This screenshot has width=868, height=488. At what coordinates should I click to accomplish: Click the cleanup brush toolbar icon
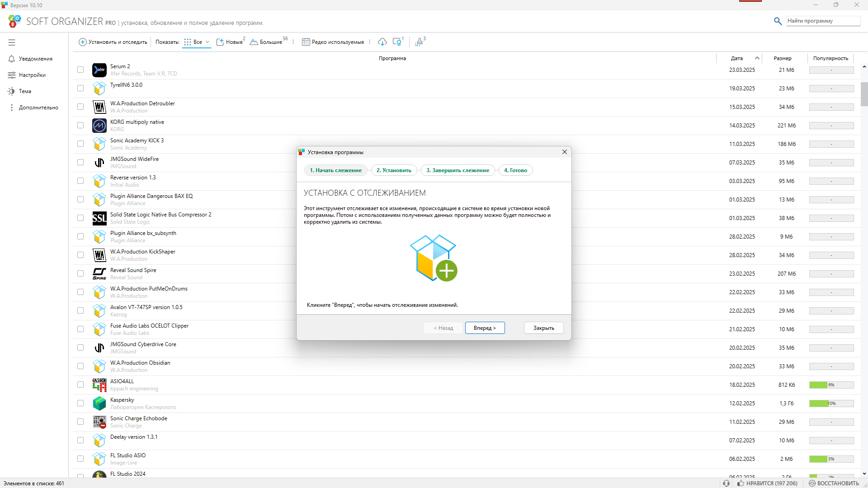point(420,42)
